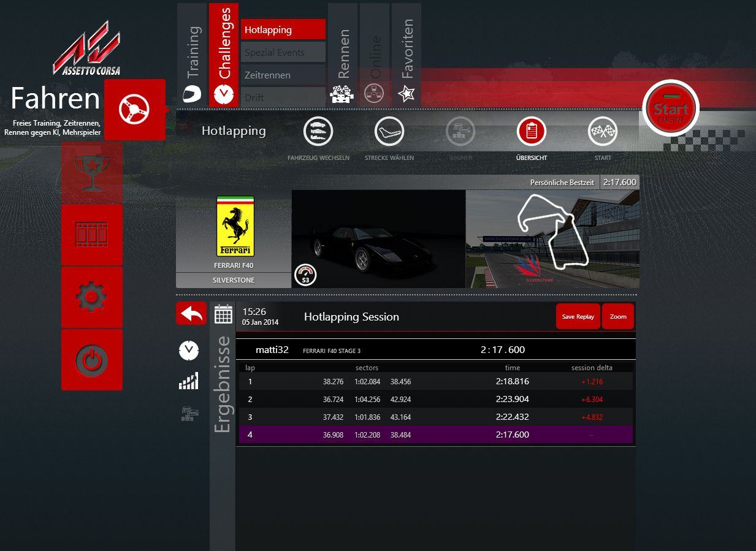Image resolution: width=756 pixels, height=551 pixels.
Task: Switch to the Favoriten tab
Action: [407, 55]
